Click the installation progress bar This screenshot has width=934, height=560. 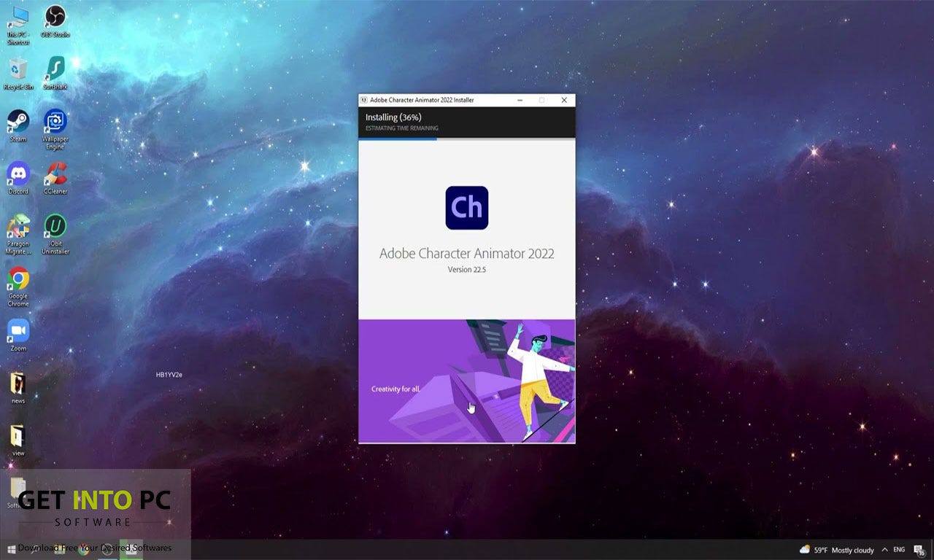(x=467, y=139)
